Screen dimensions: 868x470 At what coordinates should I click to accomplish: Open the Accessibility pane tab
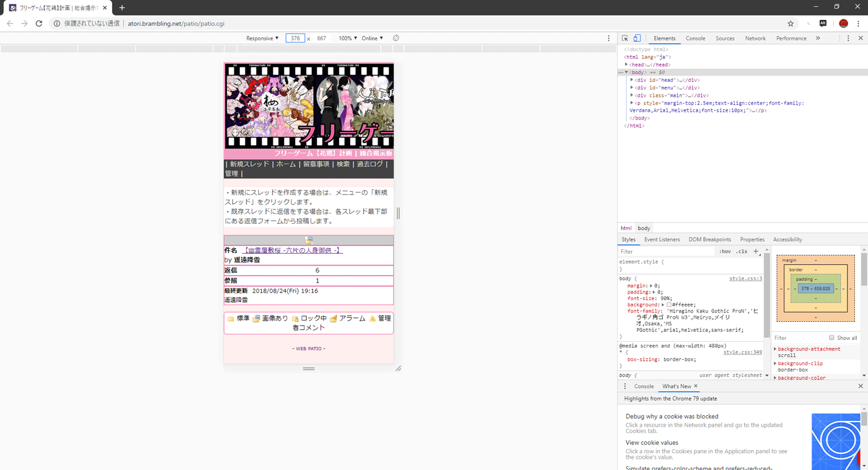(x=787, y=239)
